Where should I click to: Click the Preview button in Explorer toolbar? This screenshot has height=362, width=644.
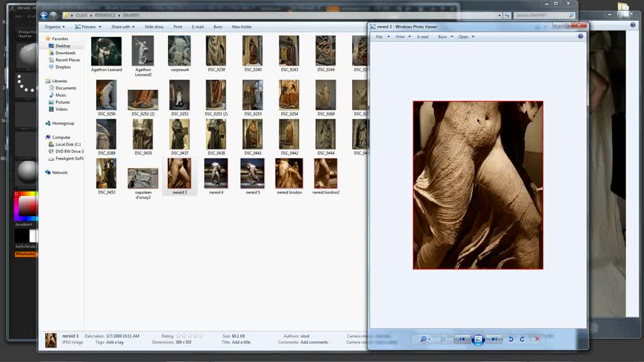pos(88,26)
